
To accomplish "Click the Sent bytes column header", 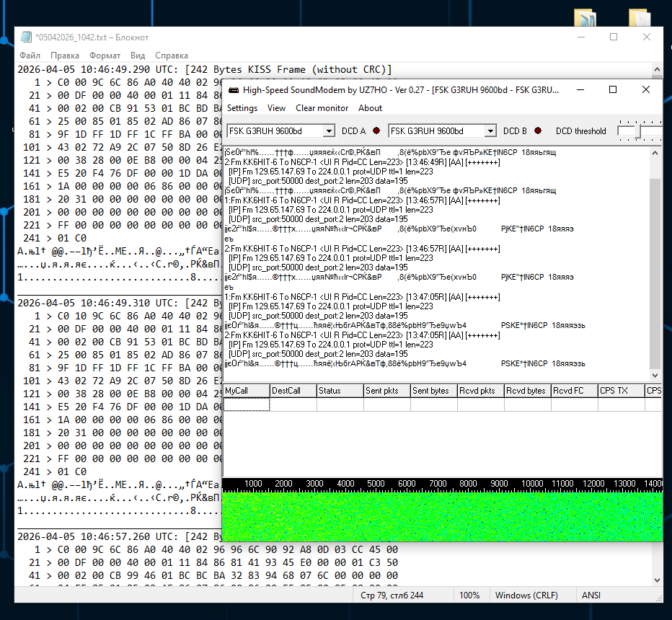I will pyautogui.click(x=433, y=391).
